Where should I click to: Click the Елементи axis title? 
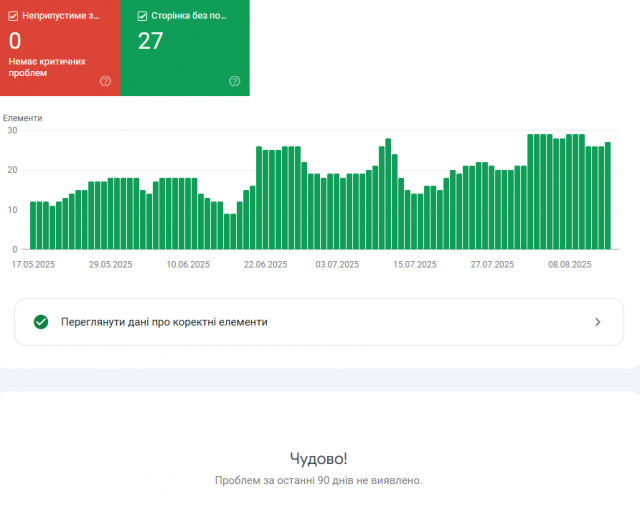coord(22,118)
